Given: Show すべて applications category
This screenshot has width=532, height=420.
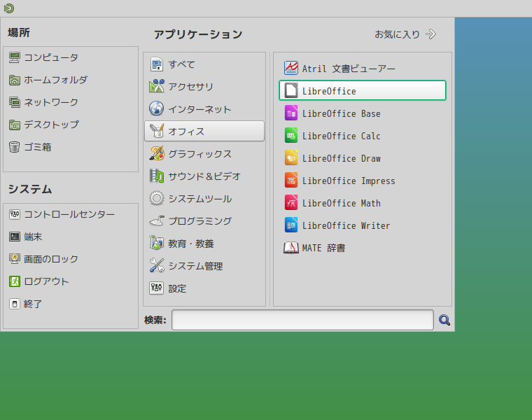Looking at the screenshot, I should point(204,64).
